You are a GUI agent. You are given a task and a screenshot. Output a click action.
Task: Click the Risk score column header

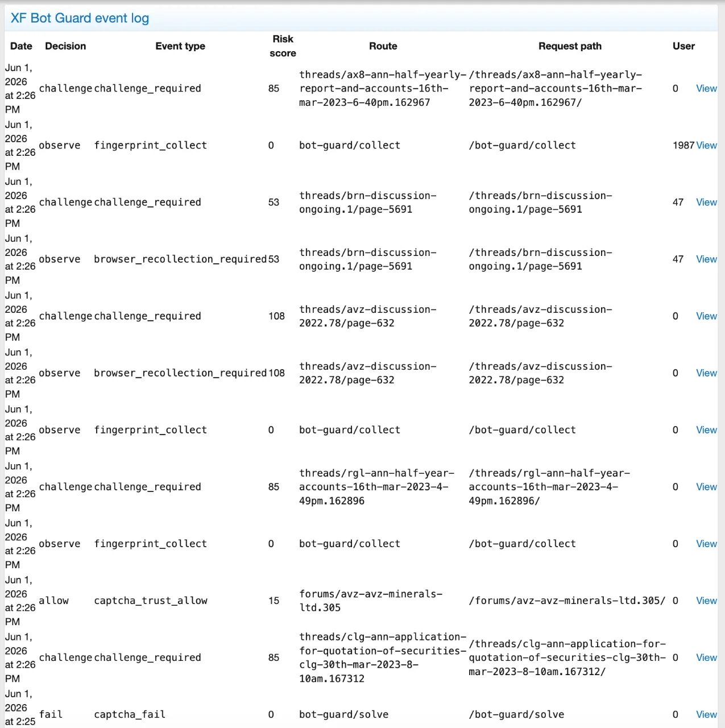tap(283, 46)
